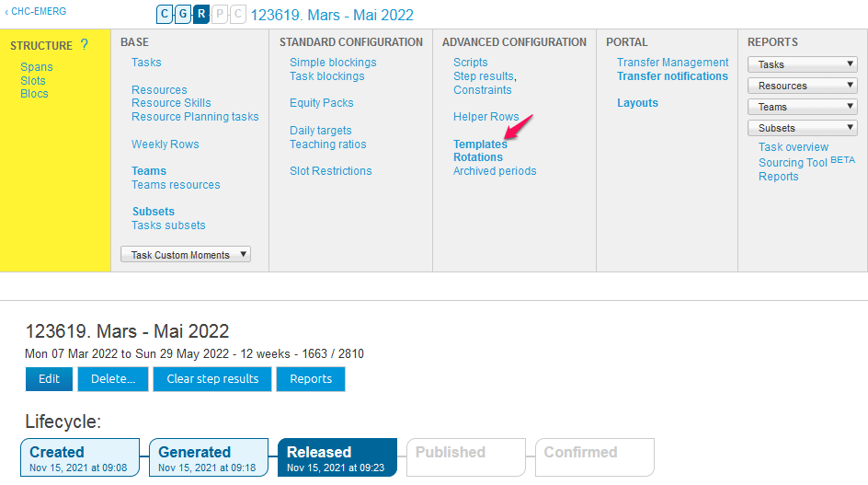Viewport: 868px width, 485px height.
Task: Open Teams in Base section
Action: pyautogui.click(x=149, y=171)
